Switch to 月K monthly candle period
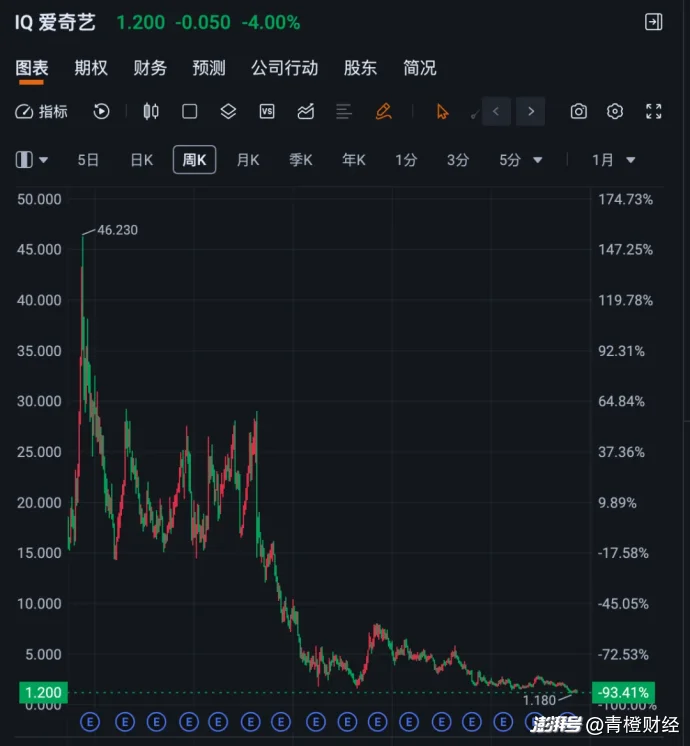The height and width of the screenshot is (746, 690). click(247, 160)
